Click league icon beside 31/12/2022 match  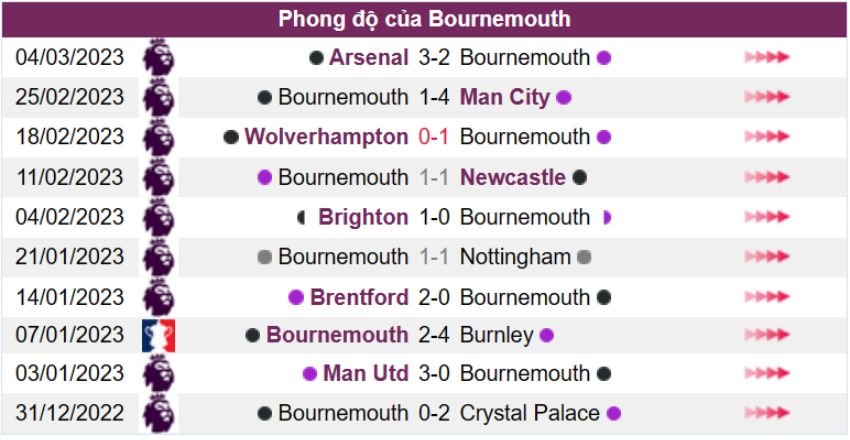(158, 413)
